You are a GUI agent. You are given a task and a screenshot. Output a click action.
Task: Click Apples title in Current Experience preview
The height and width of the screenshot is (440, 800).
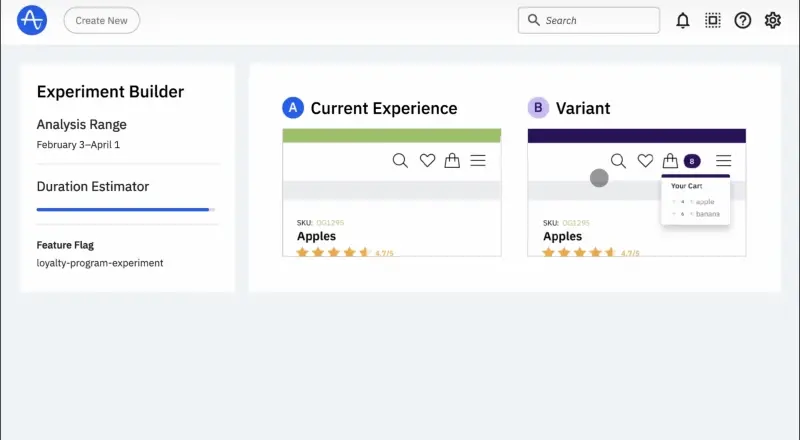316,236
